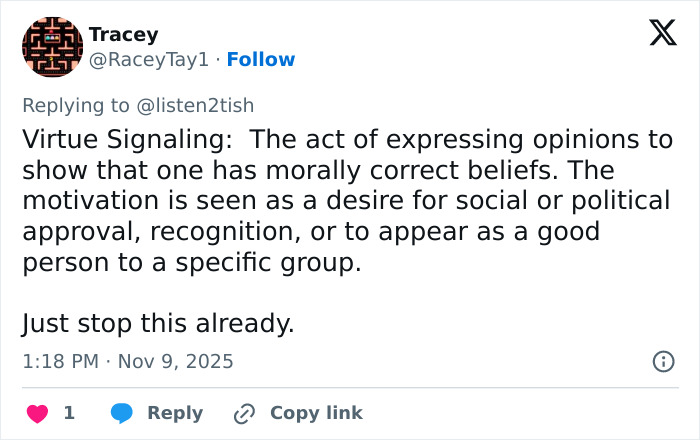
Task: Open the display name Tracey
Action: click(x=123, y=34)
